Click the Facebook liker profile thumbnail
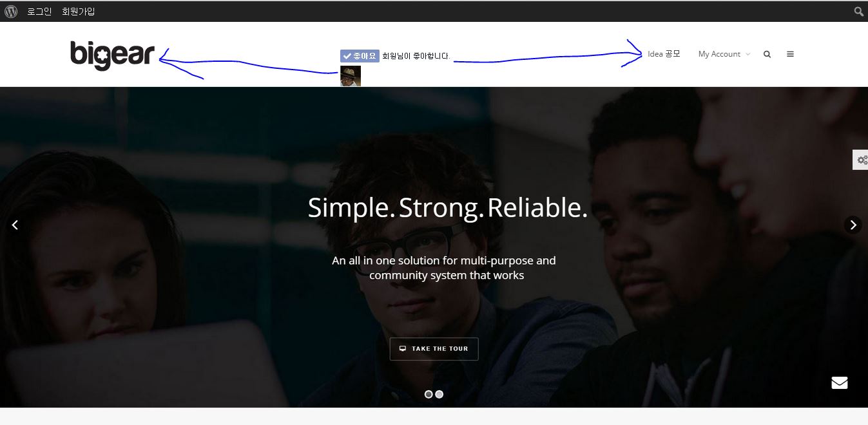Viewport: 868px width, 425px height. point(351,76)
